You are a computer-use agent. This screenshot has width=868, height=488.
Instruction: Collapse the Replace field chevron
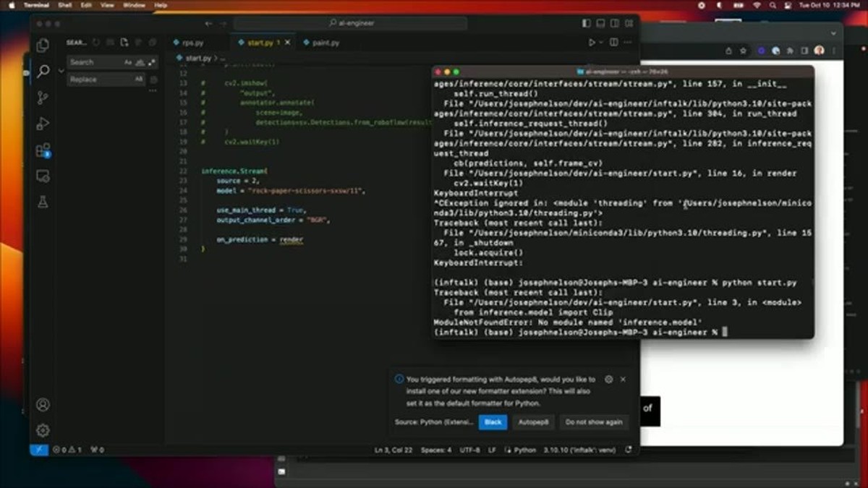tap(61, 71)
